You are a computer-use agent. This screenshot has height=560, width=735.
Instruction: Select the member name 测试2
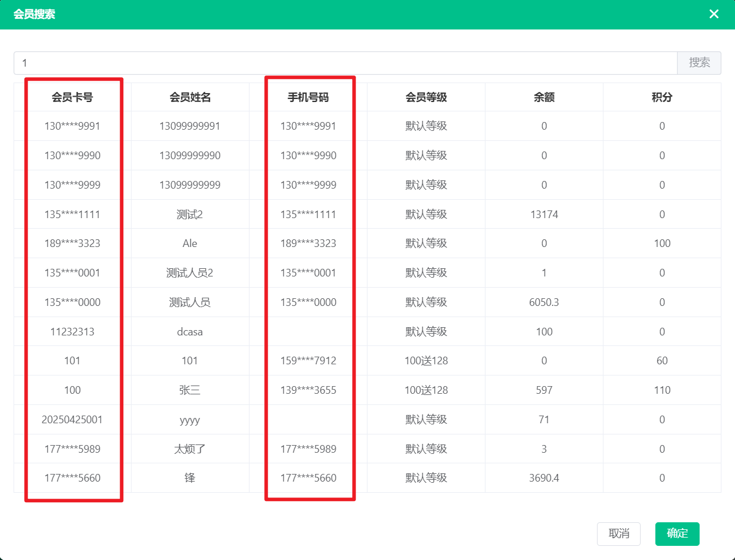coord(190,215)
